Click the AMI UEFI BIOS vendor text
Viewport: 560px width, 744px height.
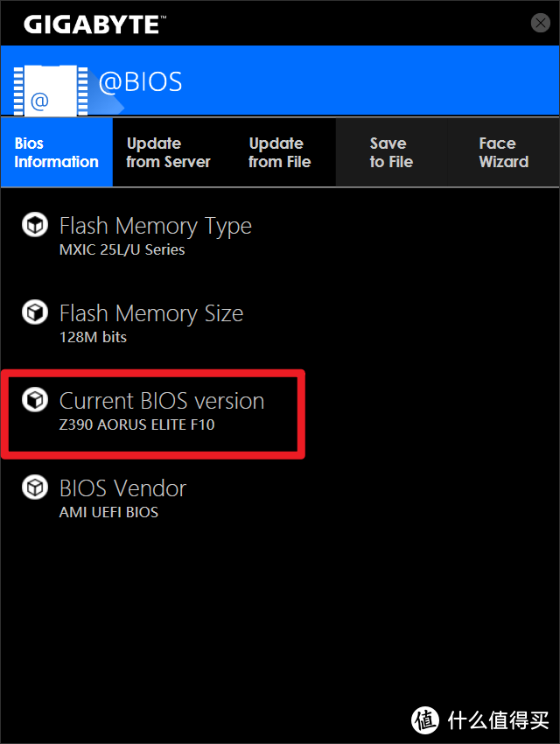[108, 512]
